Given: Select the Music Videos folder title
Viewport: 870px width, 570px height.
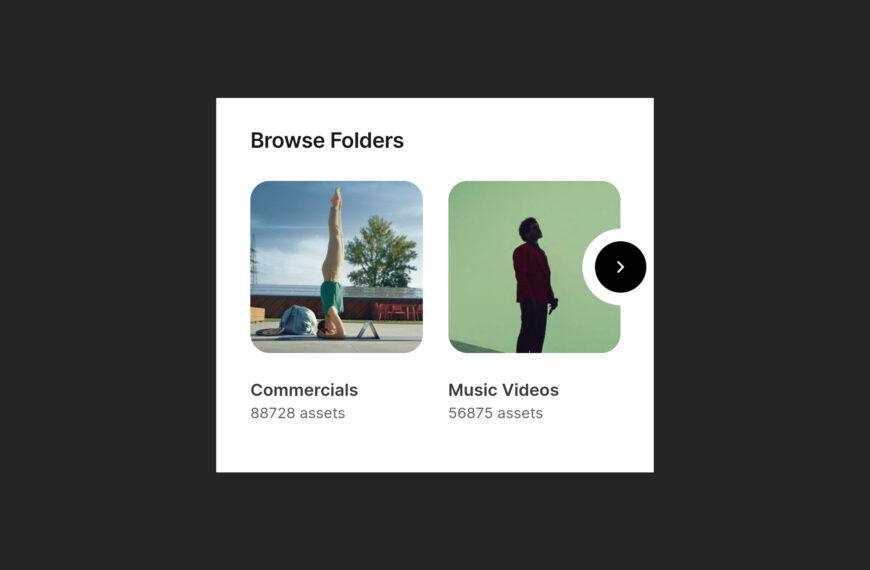Looking at the screenshot, I should [x=503, y=390].
